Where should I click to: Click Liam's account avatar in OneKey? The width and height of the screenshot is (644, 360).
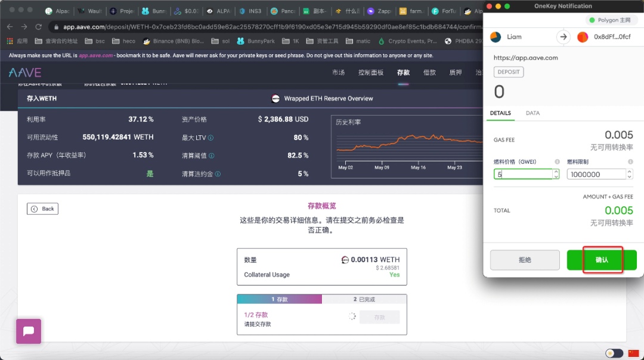(495, 36)
